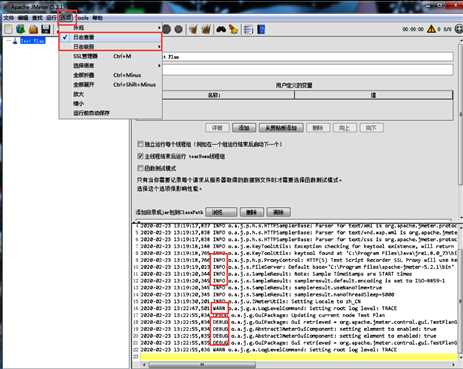Expand the 选择语言 choose language submenu

[x=110, y=66]
